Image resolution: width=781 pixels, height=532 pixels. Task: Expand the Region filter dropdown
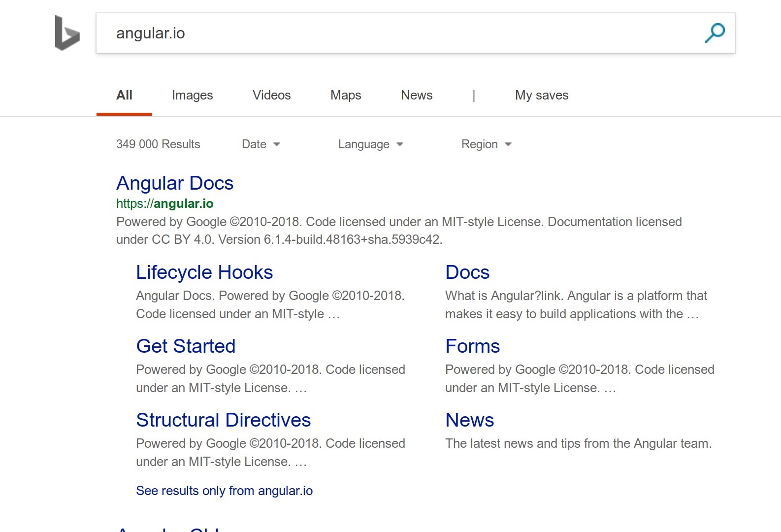pos(486,144)
